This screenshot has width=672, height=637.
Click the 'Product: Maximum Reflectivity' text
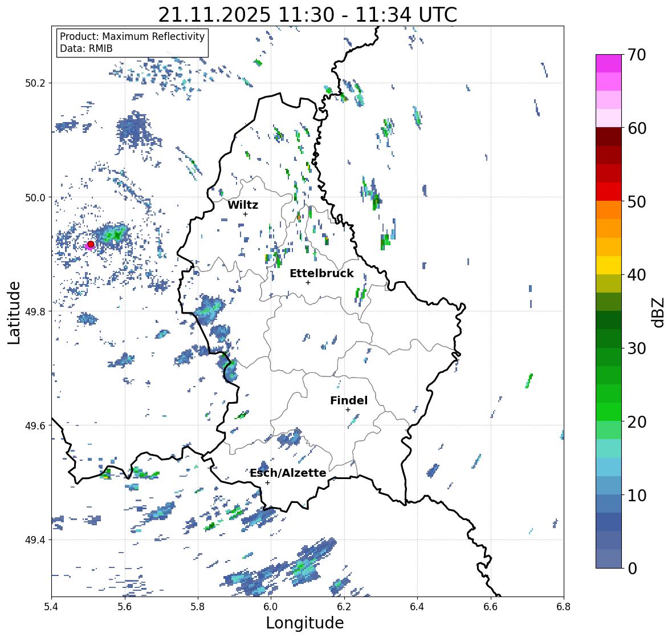(x=132, y=36)
